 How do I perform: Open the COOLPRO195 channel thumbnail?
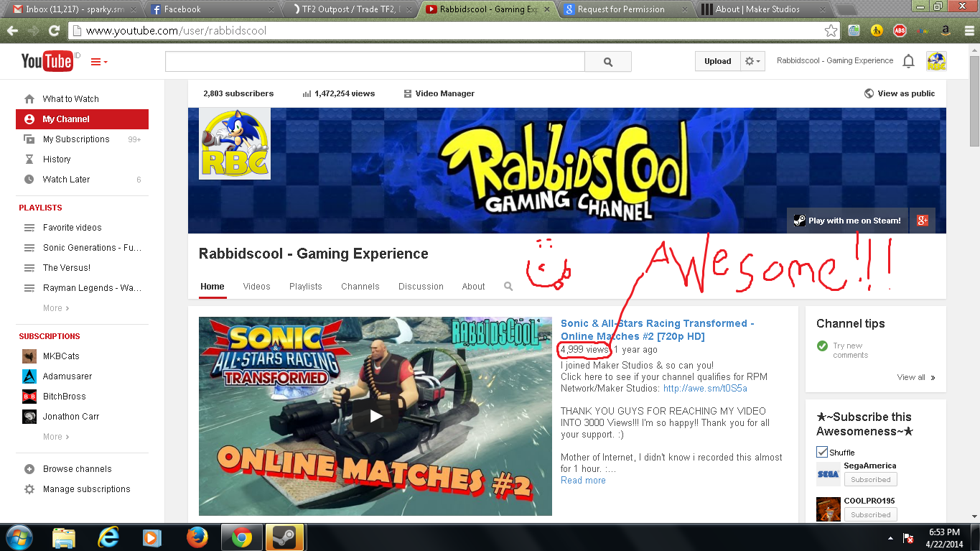[829, 509]
